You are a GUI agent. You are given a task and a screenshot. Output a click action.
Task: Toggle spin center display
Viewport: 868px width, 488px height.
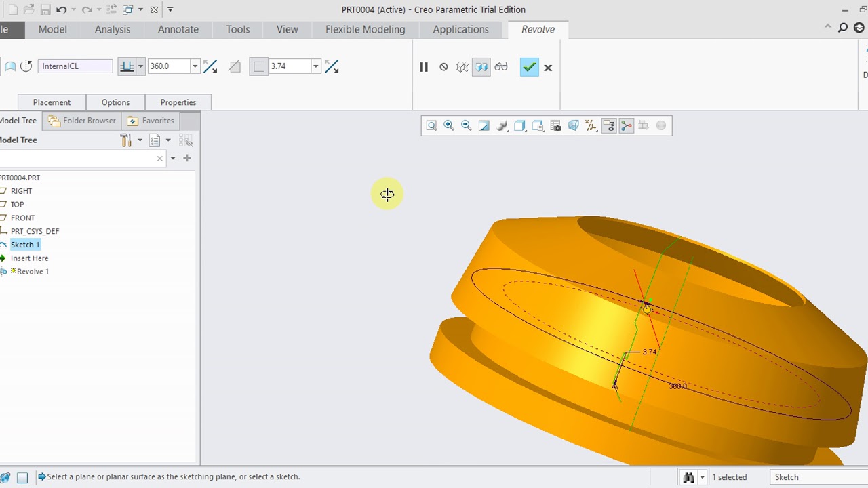[626, 125]
